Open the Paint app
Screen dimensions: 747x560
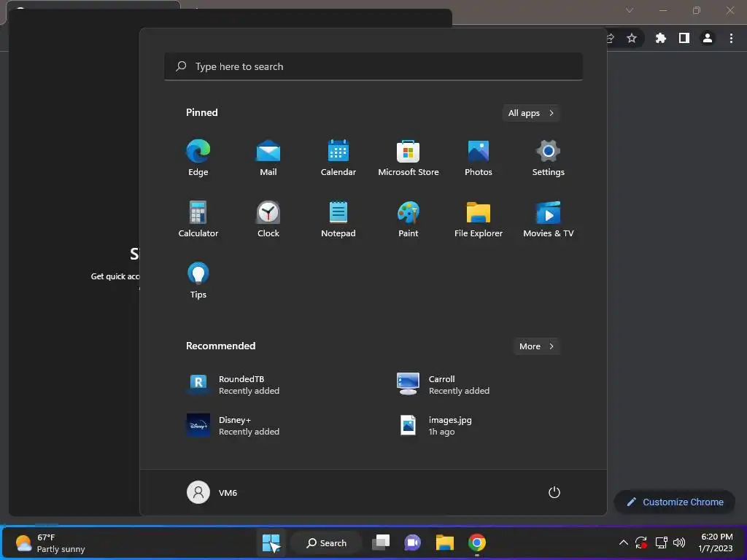pos(409,219)
